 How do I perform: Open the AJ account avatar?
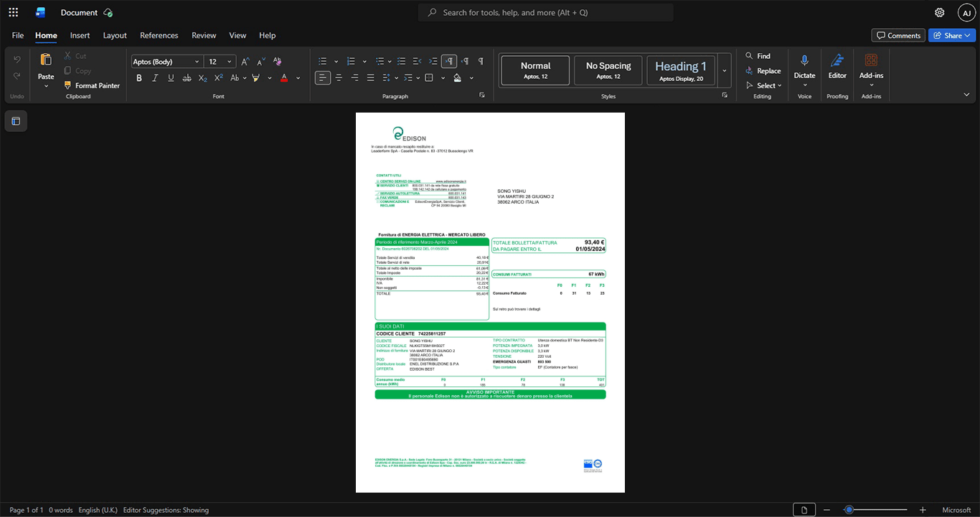click(x=966, y=12)
